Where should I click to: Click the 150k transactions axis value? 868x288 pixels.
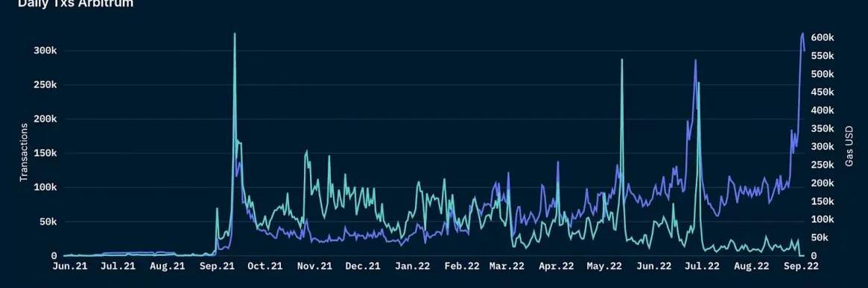click(46, 154)
